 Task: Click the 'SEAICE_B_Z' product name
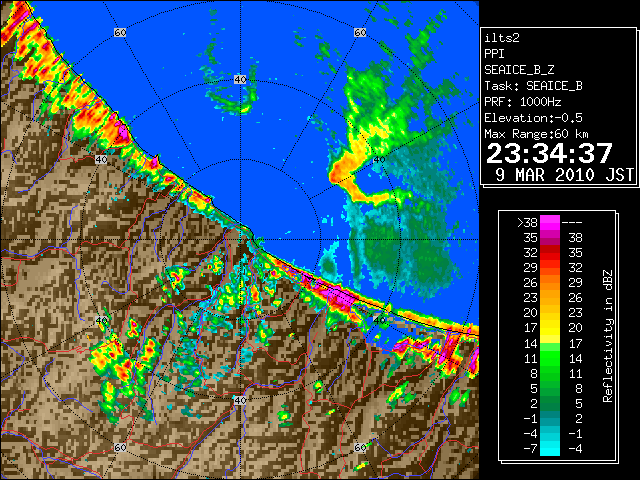[x=519, y=70]
